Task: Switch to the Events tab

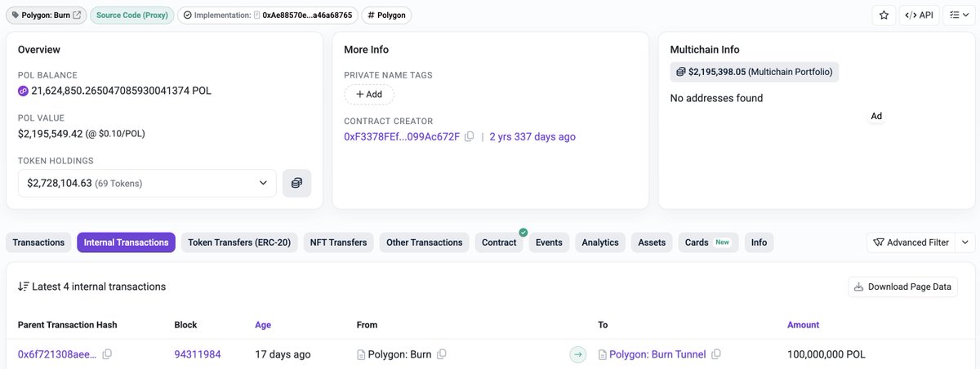Action: pyautogui.click(x=549, y=242)
